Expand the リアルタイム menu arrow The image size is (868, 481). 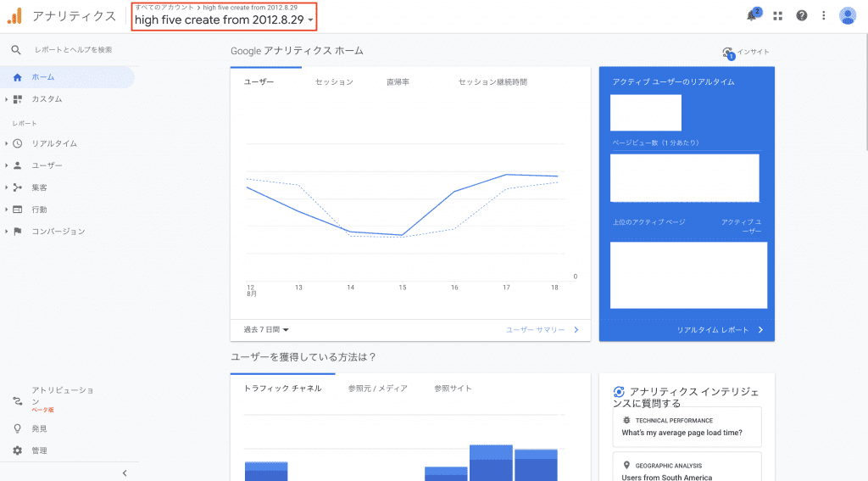[x=6, y=143]
